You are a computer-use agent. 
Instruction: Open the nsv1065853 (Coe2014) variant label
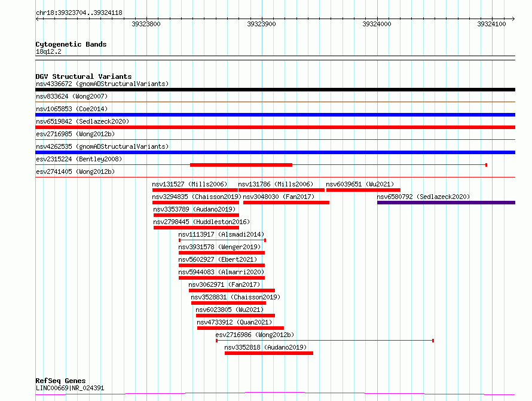[72, 109]
